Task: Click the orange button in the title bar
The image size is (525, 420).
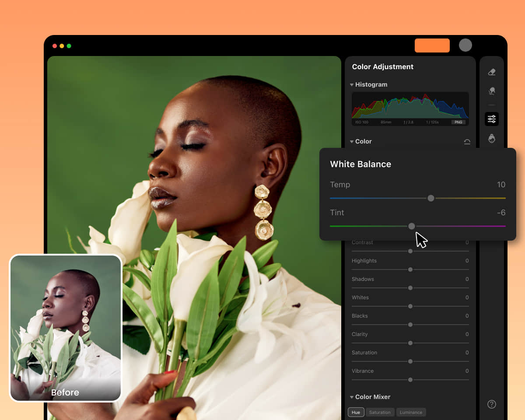Action: (432, 45)
